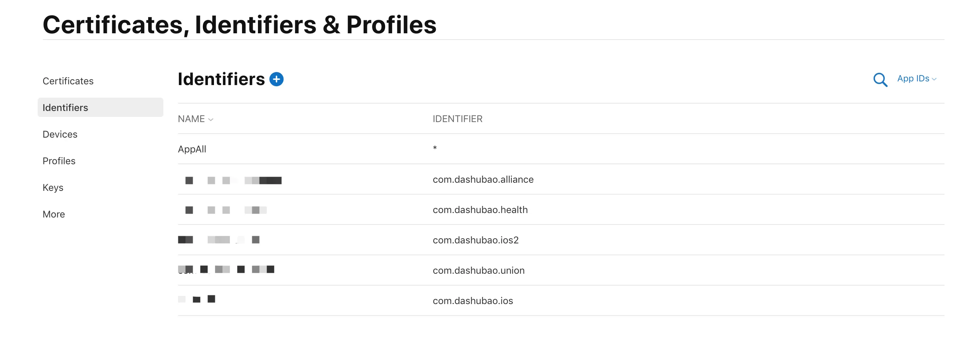Go to Devices in the sidebar
Screen dimensions: 980x344
click(60, 135)
